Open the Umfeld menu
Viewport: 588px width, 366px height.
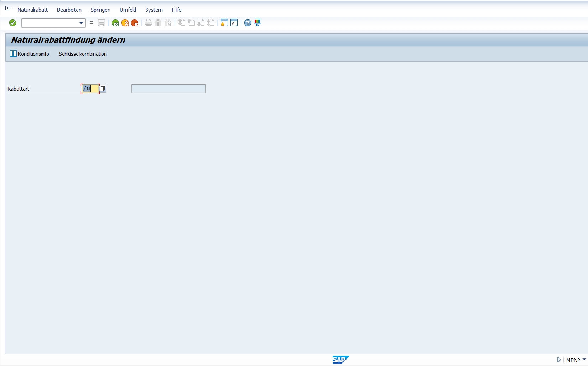point(128,10)
